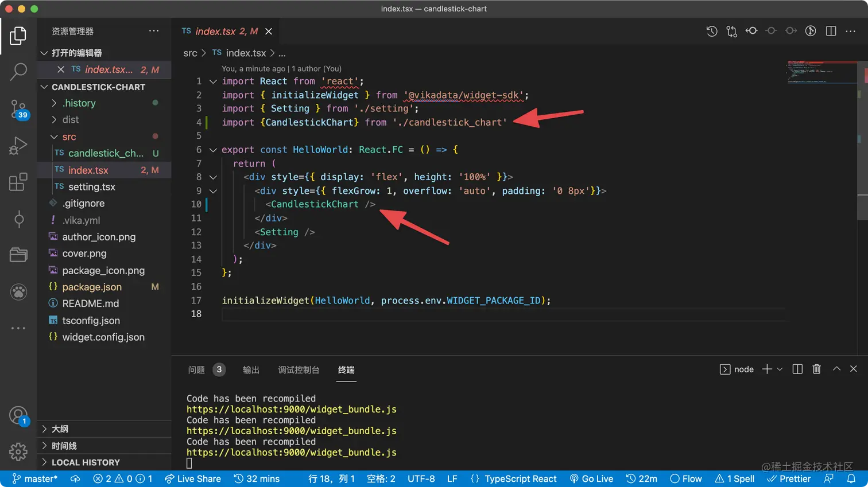Click Live Share in status bar
This screenshot has width=868, height=487.
click(193, 478)
